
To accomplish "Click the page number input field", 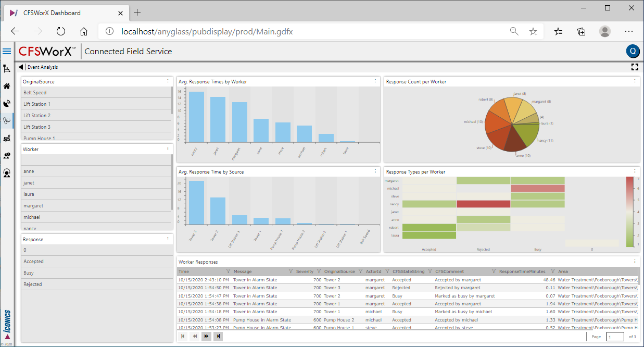I will [x=615, y=337].
